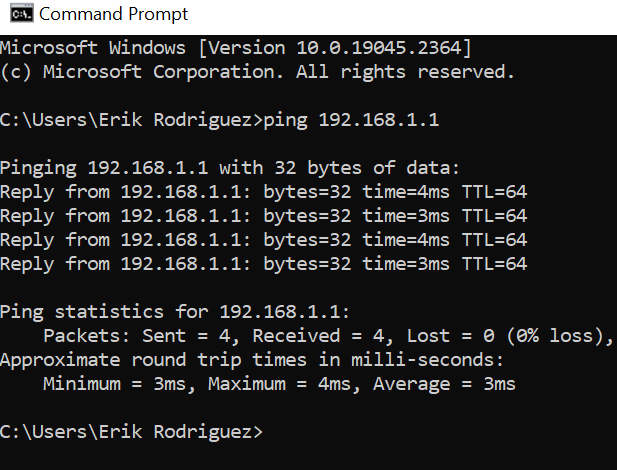Click the Windows version line
Image resolution: width=617 pixels, height=470 pixels.
236,48
